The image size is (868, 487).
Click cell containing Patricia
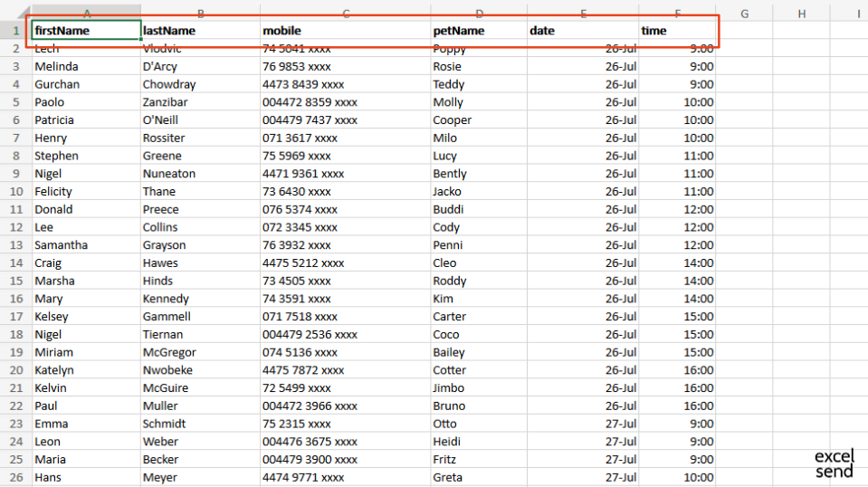[86, 120]
